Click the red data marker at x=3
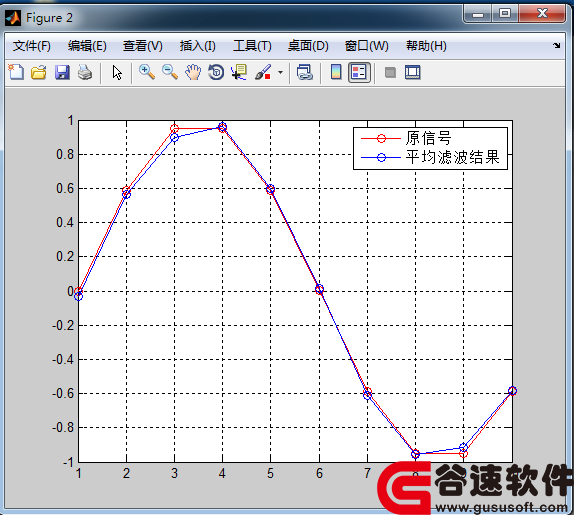This screenshot has height=515, width=574. coord(175,128)
